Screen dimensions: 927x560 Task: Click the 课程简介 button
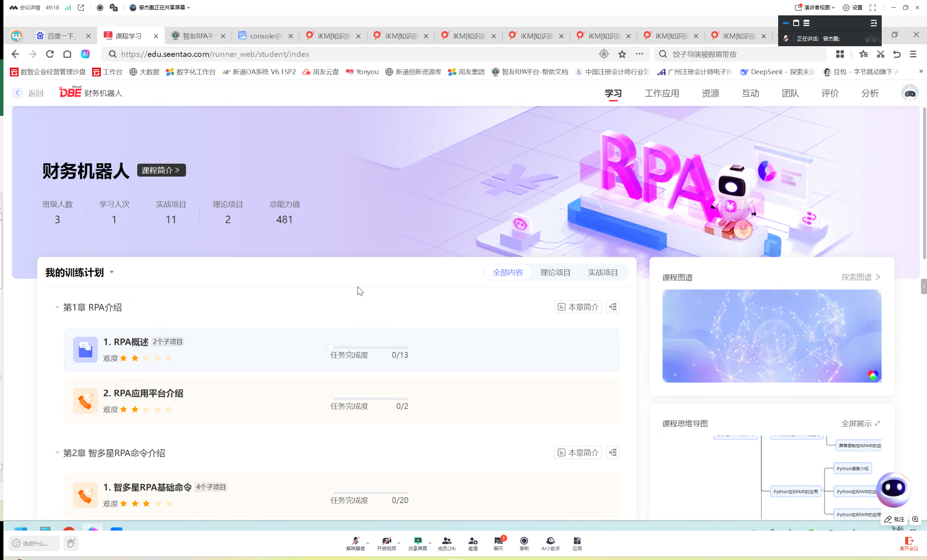pos(161,170)
